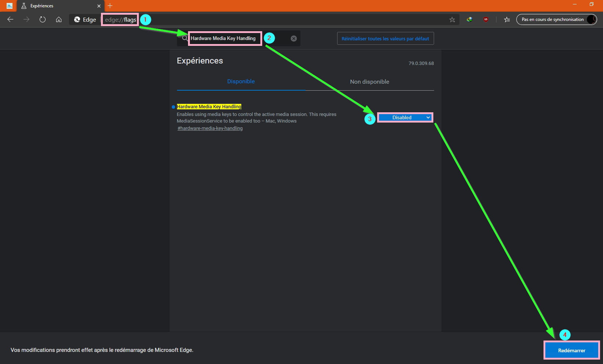The height and width of the screenshot is (364, 603).
Task: Click Réinitialiser toutes les valeurs par défaut
Action: point(385,39)
